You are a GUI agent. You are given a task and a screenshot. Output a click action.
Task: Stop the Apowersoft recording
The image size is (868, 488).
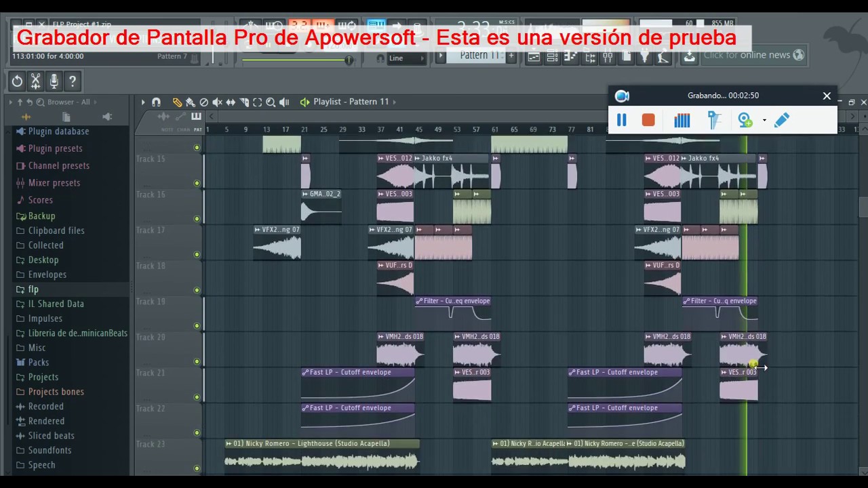click(648, 120)
